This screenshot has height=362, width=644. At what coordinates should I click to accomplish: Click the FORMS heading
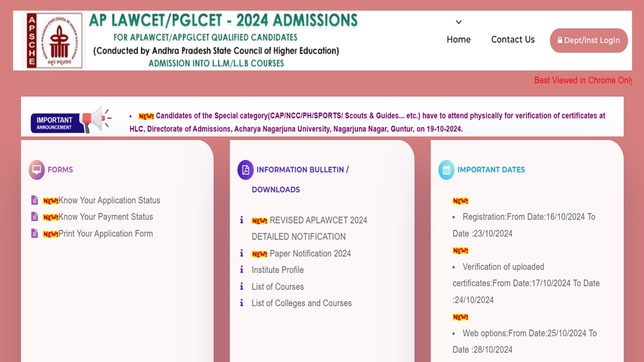coord(60,169)
